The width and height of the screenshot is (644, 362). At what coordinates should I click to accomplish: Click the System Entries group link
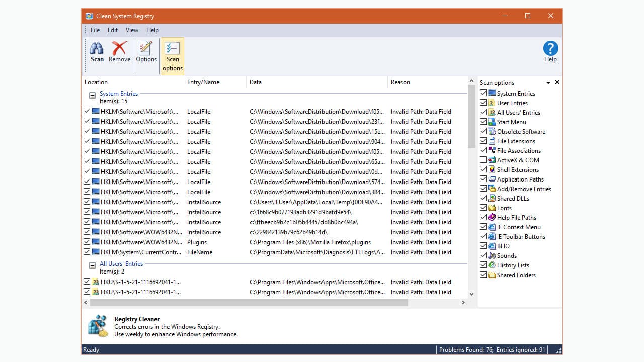click(x=118, y=93)
